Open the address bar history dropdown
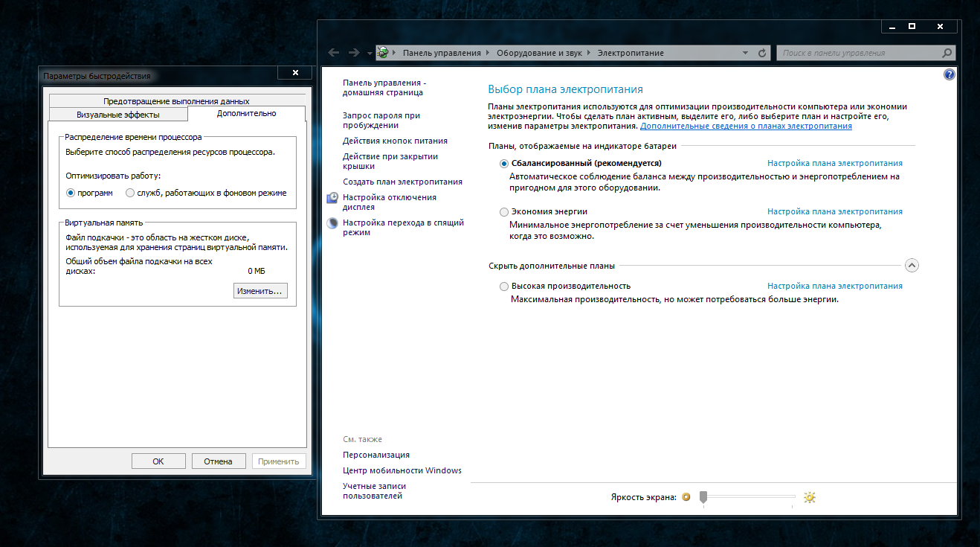The width and height of the screenshot is (980, 547). (747, 54)
